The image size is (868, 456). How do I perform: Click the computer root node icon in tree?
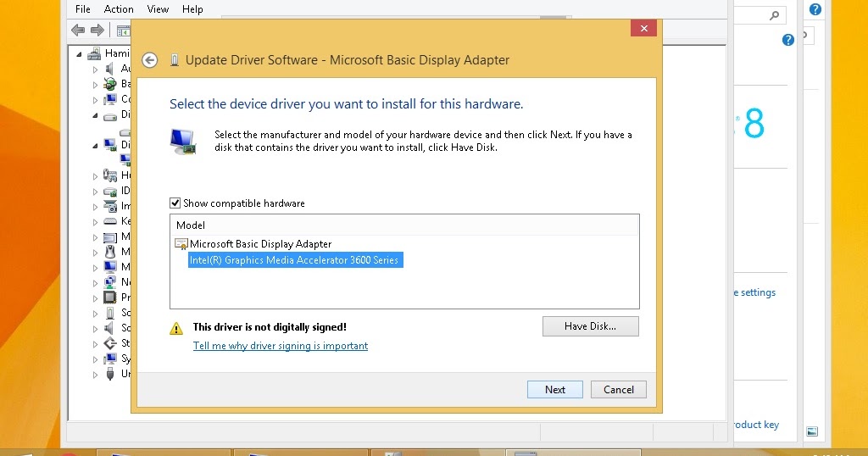point(94,53)
